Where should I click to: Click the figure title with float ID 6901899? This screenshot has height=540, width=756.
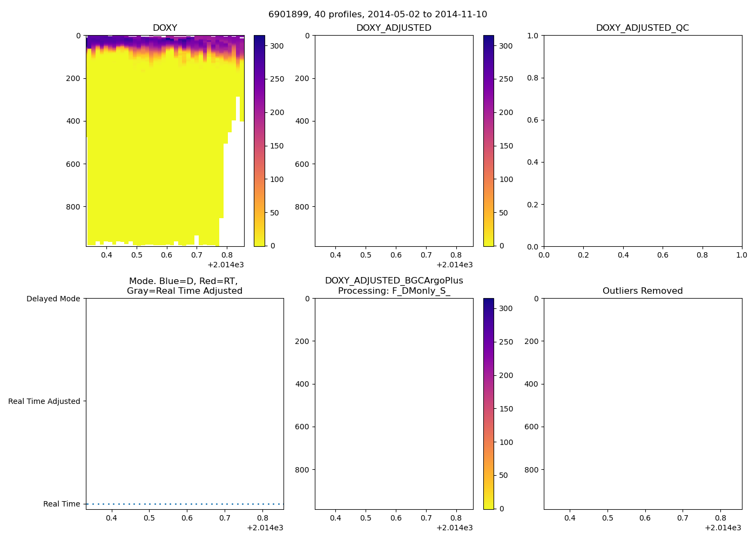(x=377, y=14)
